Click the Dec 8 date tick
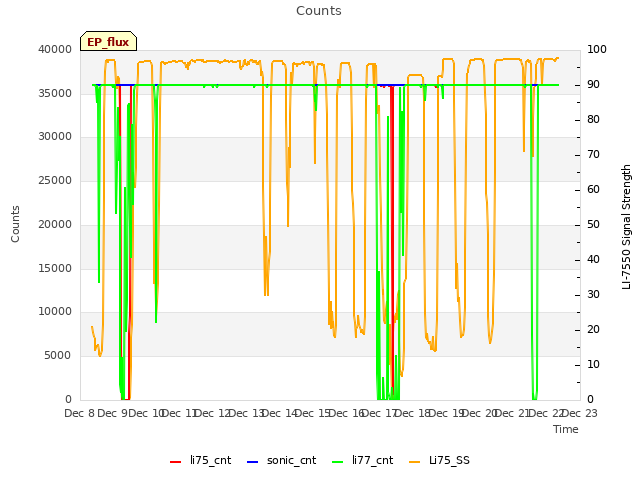The image size is (640, 480). tap(80, 413)
